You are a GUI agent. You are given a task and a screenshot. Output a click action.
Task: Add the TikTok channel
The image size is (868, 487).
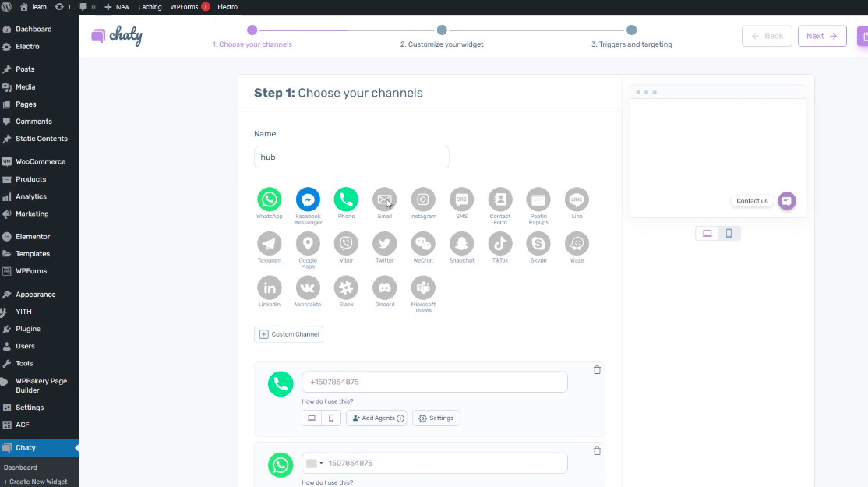click(500, 244)
